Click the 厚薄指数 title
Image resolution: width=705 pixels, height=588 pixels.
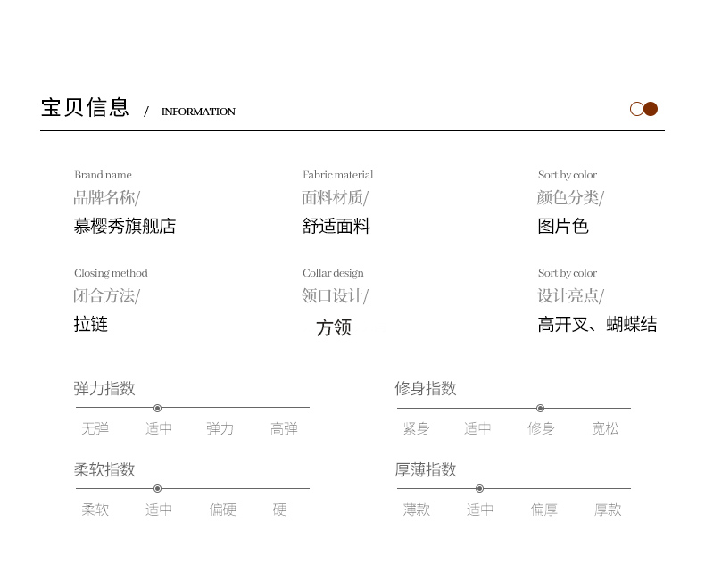(x=426, y=469)
